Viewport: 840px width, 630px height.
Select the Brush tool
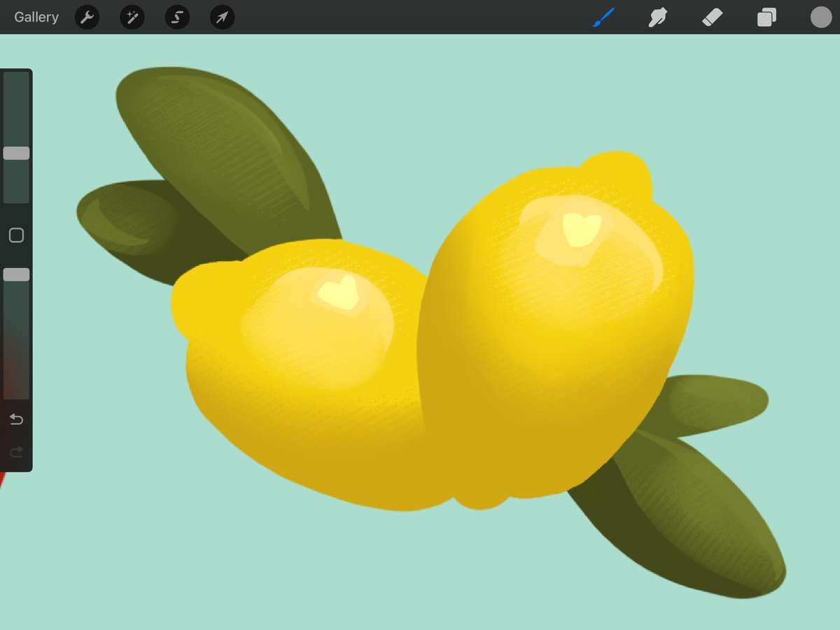pyautogui.click(x=603, y=17)
